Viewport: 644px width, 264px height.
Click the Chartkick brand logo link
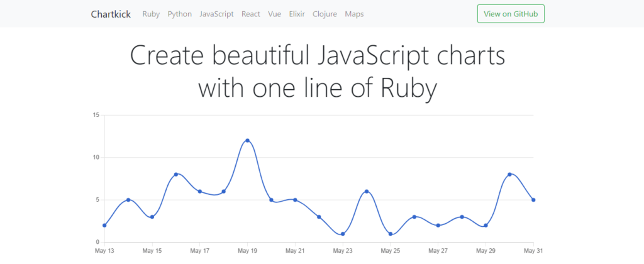pos(111,14)
